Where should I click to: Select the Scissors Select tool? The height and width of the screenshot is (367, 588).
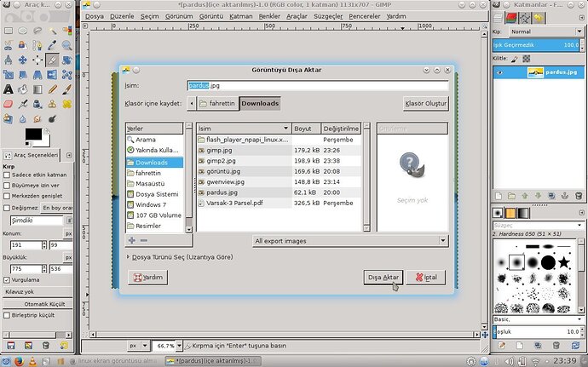pyautogui.click(x=9, y=45)
